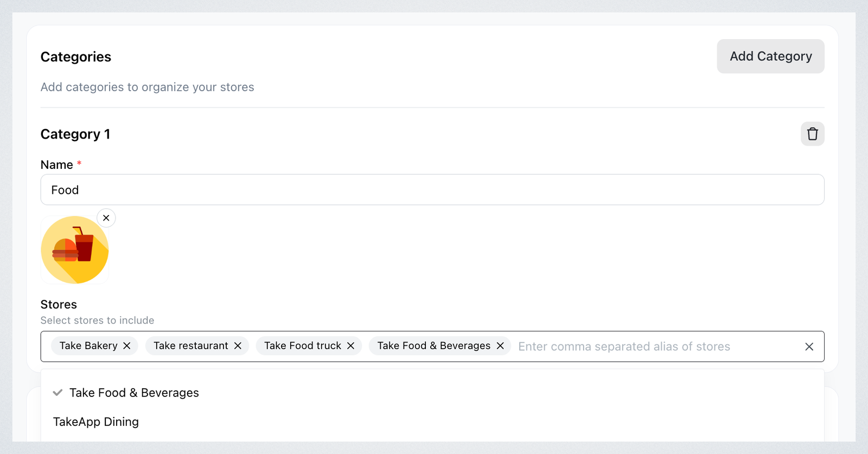Deselect Take Food & Beverages in dropdown
Image resolution: width=868 pixels, height=454 pixels.
tap(432, 393)
